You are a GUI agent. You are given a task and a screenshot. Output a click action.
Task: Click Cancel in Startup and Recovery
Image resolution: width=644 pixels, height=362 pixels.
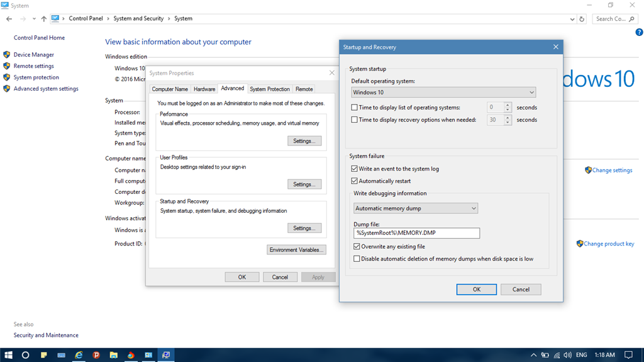point(521,289)
